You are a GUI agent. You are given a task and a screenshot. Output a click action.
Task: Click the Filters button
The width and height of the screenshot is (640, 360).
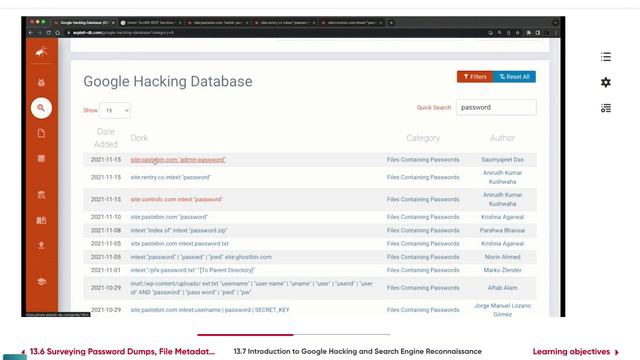[475, 77]
